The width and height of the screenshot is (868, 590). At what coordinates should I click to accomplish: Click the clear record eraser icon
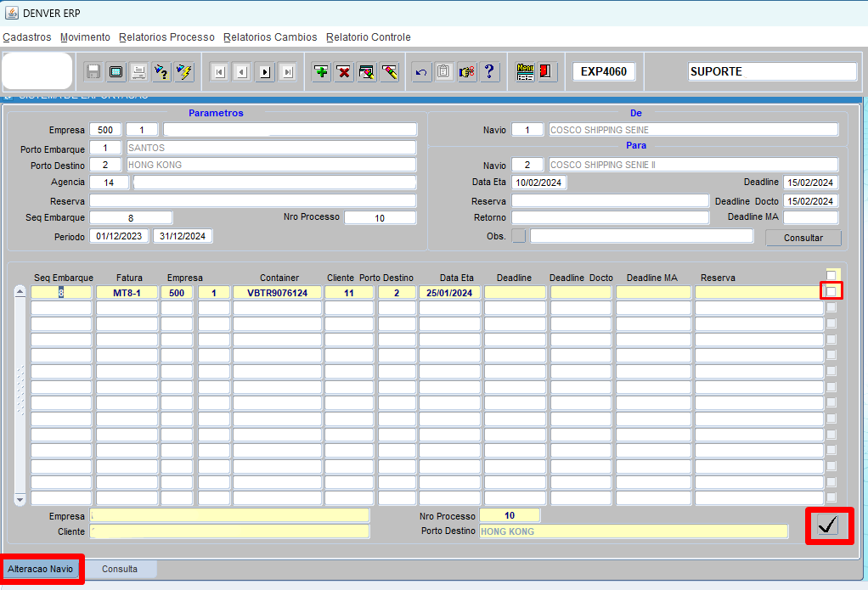pyautogui.click(x=389, y=72)
